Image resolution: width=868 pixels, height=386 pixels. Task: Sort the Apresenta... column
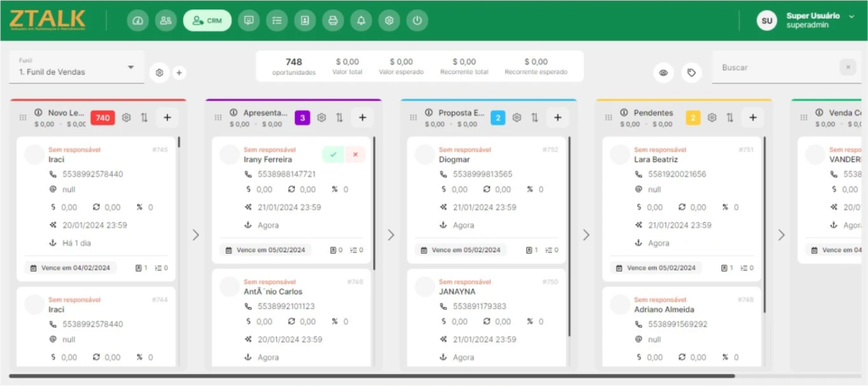[x=339, y=117]
